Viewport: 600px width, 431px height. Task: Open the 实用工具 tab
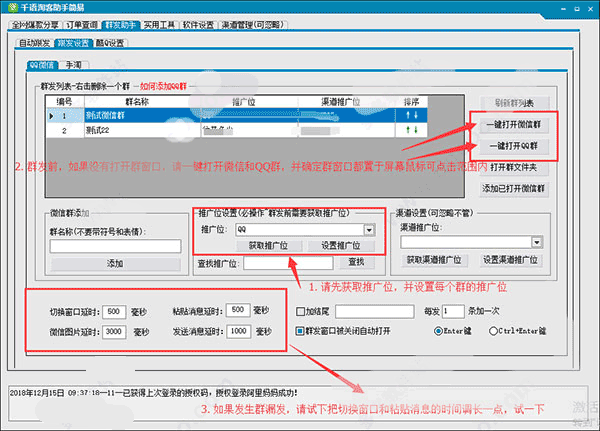160,25
